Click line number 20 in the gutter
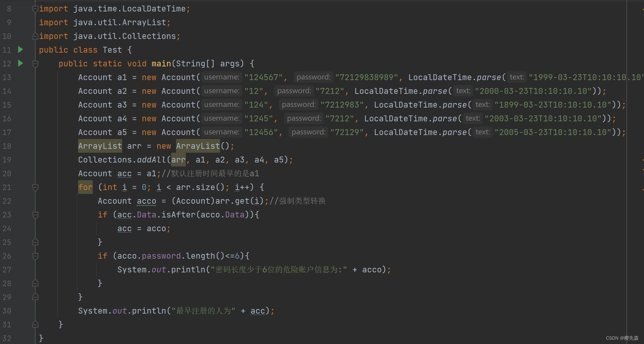The image size is (644, 344). click(7, 174)
